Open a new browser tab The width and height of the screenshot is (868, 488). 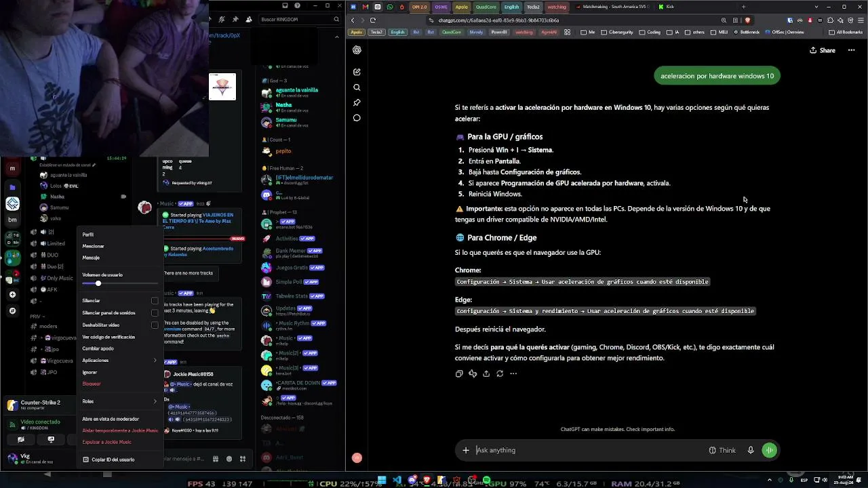point(743,7)
